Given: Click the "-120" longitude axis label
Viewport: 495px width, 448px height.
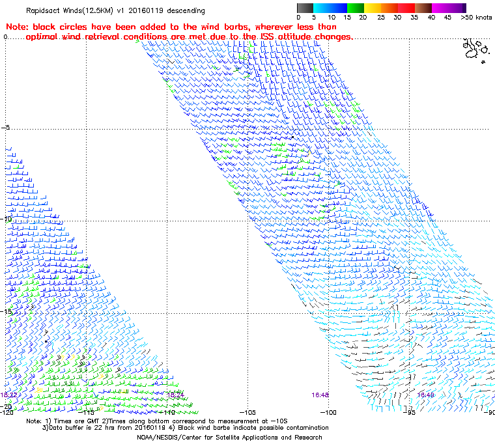Looking at the screenshot, I should tap(7, 413).
